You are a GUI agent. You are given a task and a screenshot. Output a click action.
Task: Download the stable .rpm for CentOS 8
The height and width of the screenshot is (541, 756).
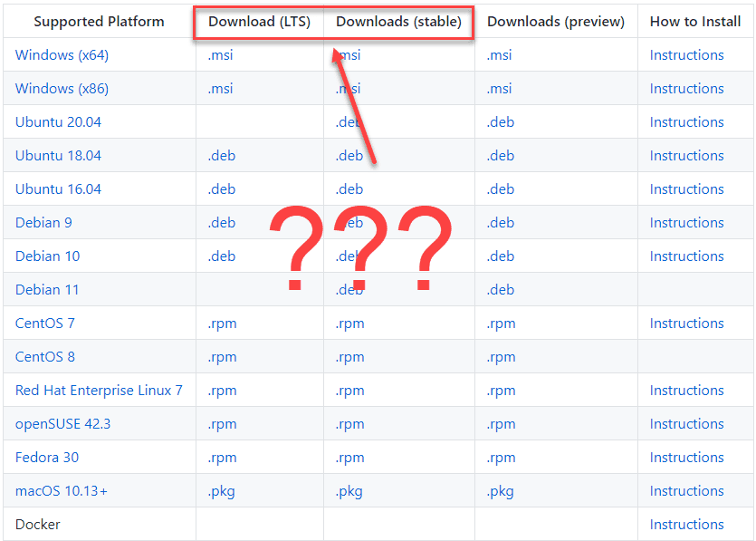(x=350, y=358)
